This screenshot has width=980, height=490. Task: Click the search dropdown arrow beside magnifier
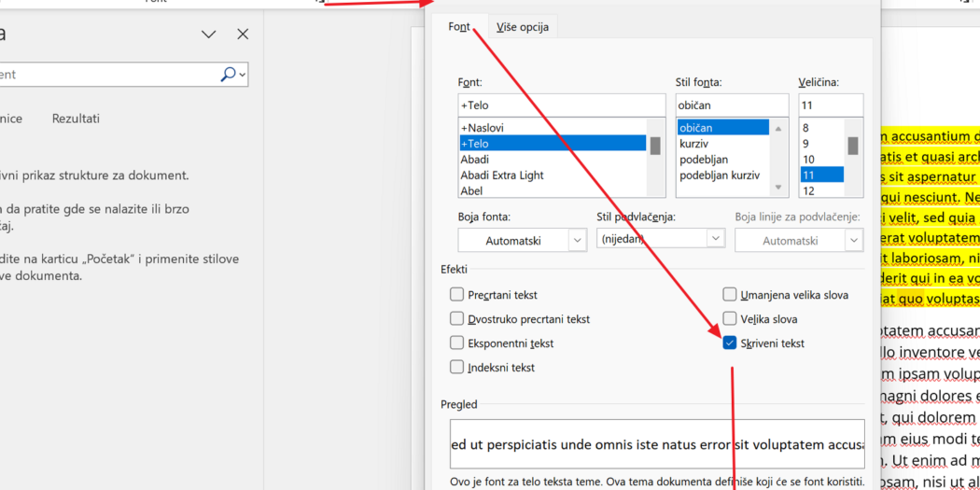pos(243,75)
